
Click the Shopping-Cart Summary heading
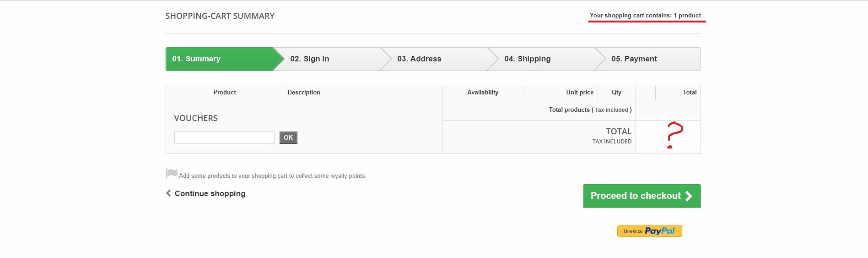220,16
